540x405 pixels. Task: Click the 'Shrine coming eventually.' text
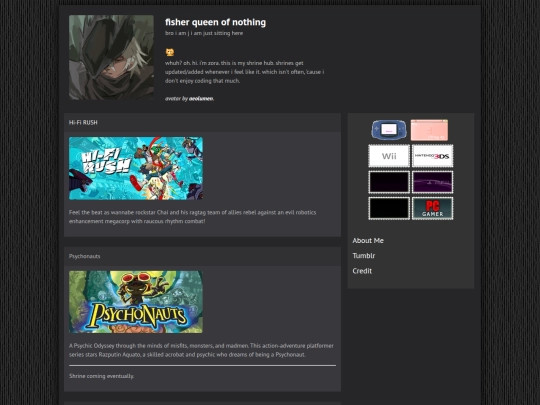click(101, 376)
